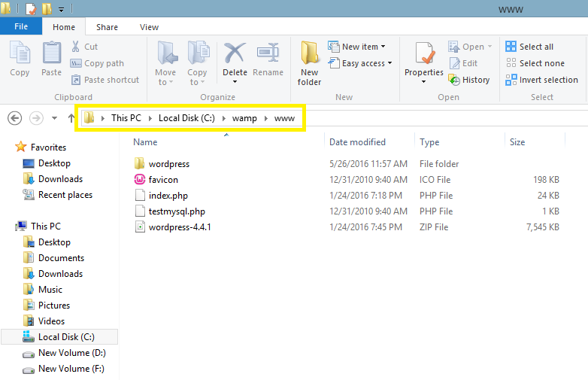Image resolution: width=588 pixels, height=380 pixels.
Task: Click New folder icon in quick access toolbar
Action: click(x=47, y=8)
